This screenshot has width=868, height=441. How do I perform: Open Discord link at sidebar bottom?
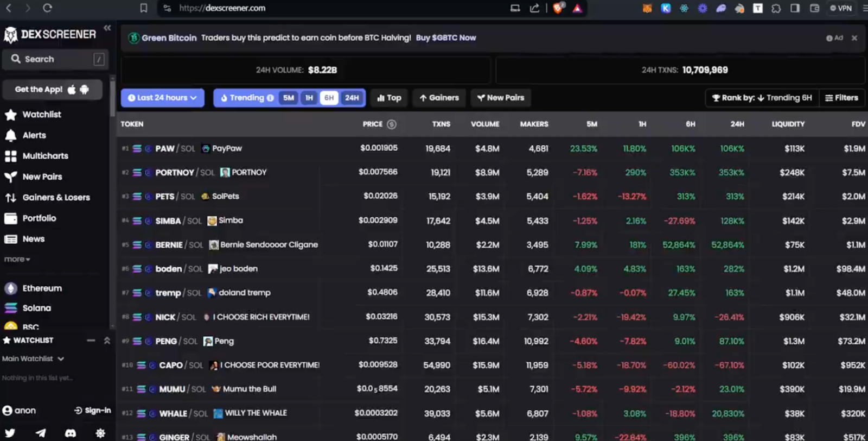[71, 433]
